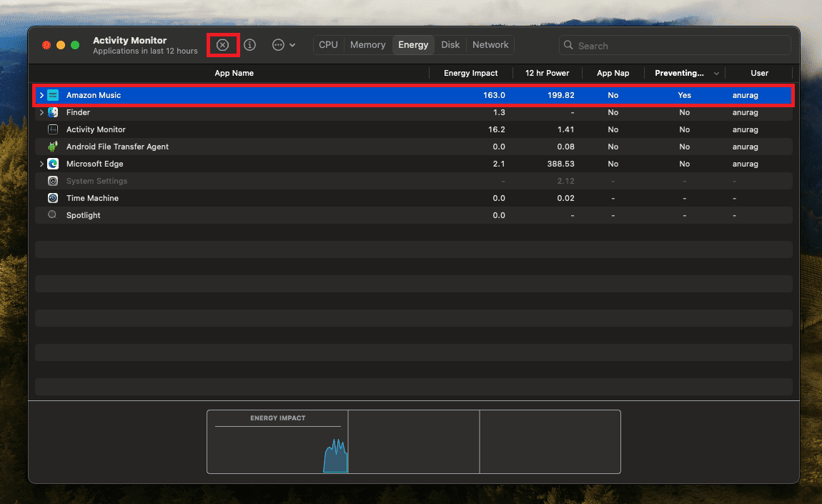Click the 199.82 power value
This screenshot has width=822, height=504.
click(561, 96)
